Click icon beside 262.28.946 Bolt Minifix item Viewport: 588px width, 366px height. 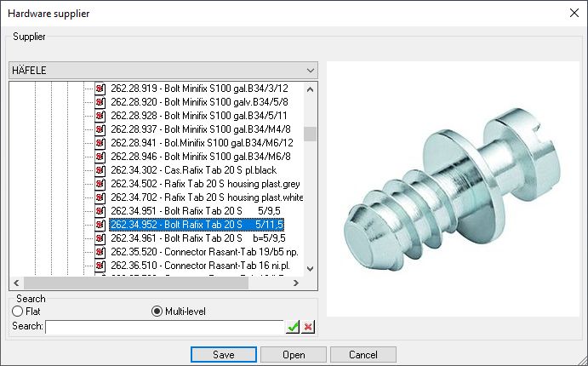(100, 157)
